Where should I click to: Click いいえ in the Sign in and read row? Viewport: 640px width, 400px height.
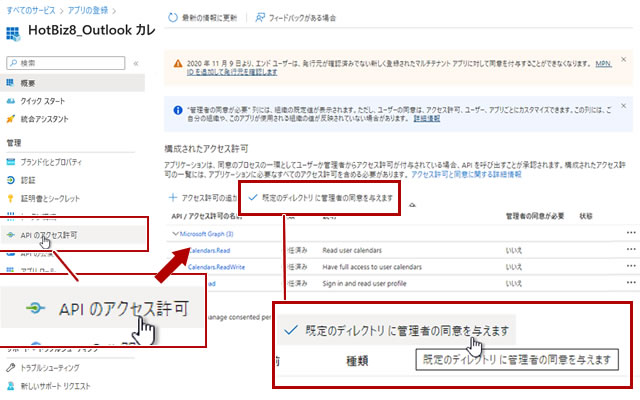(513, 283)
